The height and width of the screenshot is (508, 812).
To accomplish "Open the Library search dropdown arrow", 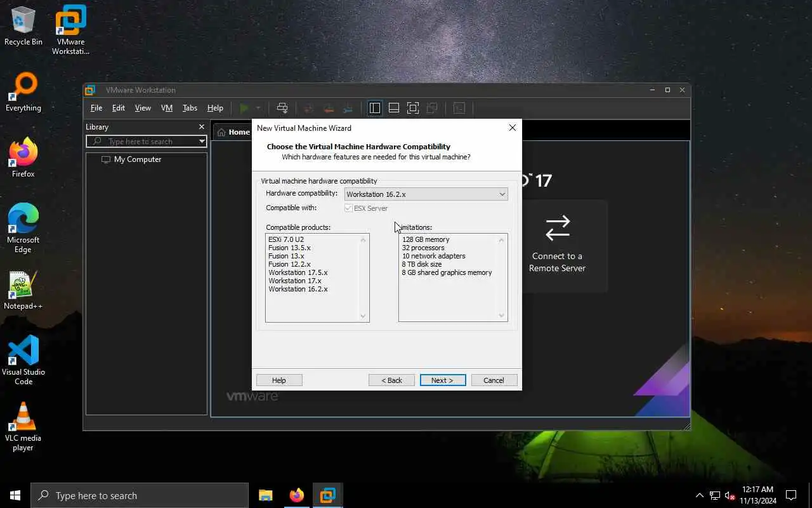I will point(202,142).
